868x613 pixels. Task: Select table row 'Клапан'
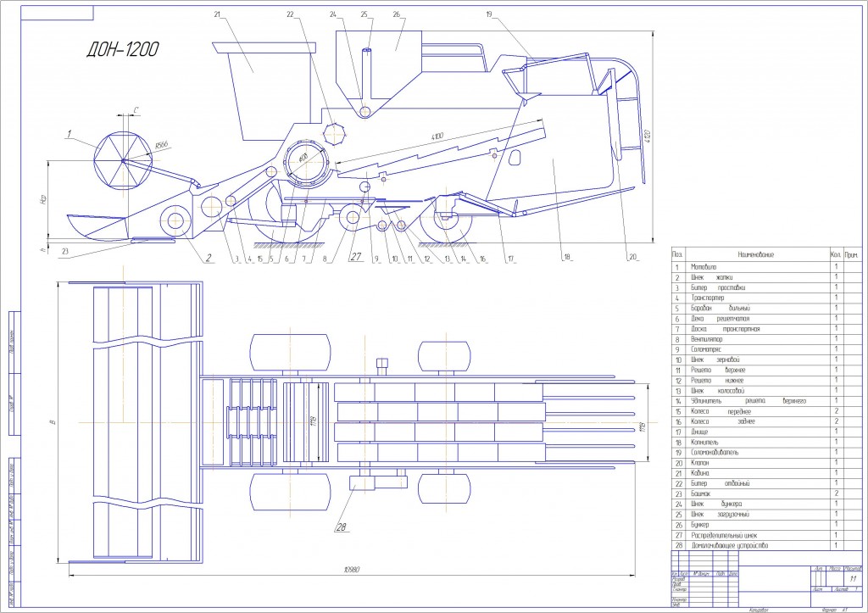click(766, 463)
